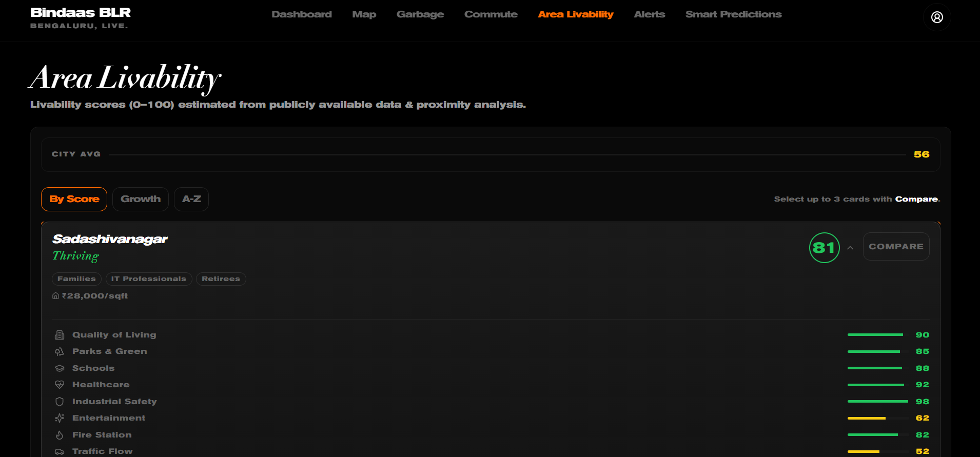Screen dimensions: 980x457
Task: Click the IT Professionals tag
Action: (x=149, y=279)
